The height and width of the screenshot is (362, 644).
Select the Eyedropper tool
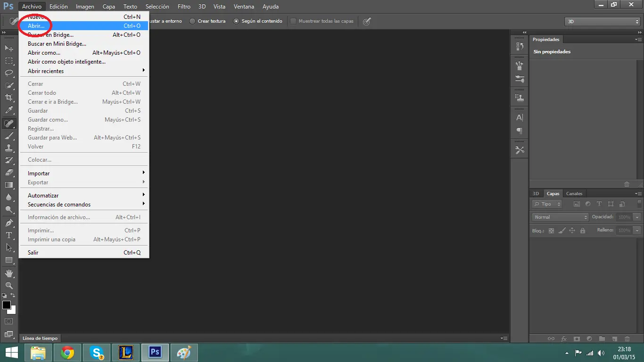[x=9, y=110]
